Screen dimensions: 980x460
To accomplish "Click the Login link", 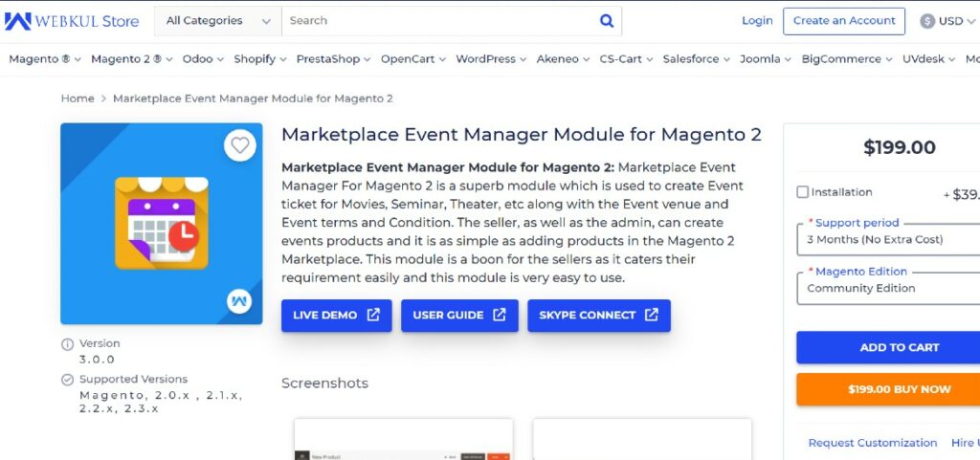I will click(758, 21).
